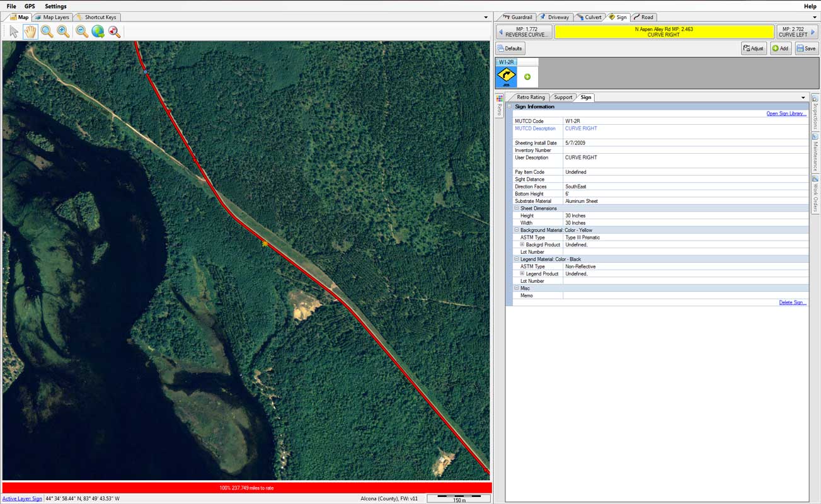Expand the Backgrd Product row

(522, 244)
